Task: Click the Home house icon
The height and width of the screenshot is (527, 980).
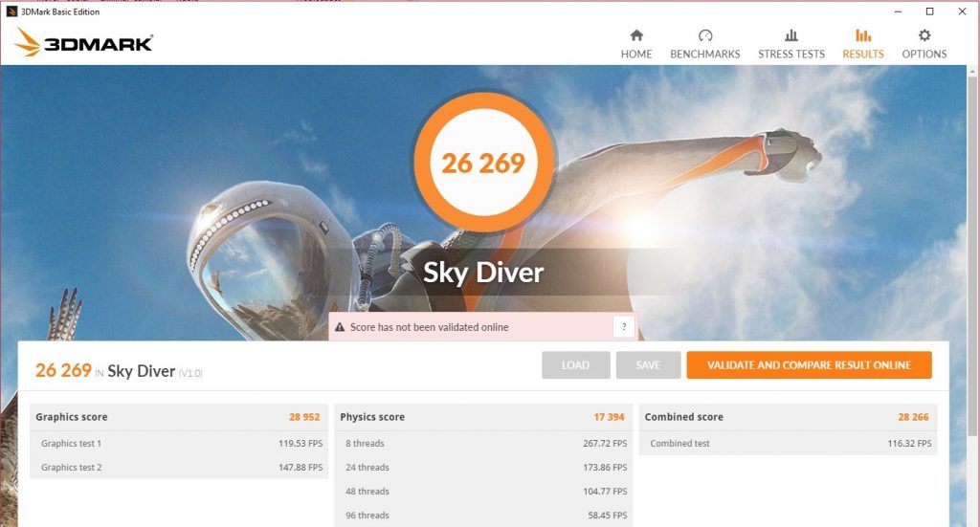Action: (636, 35)
